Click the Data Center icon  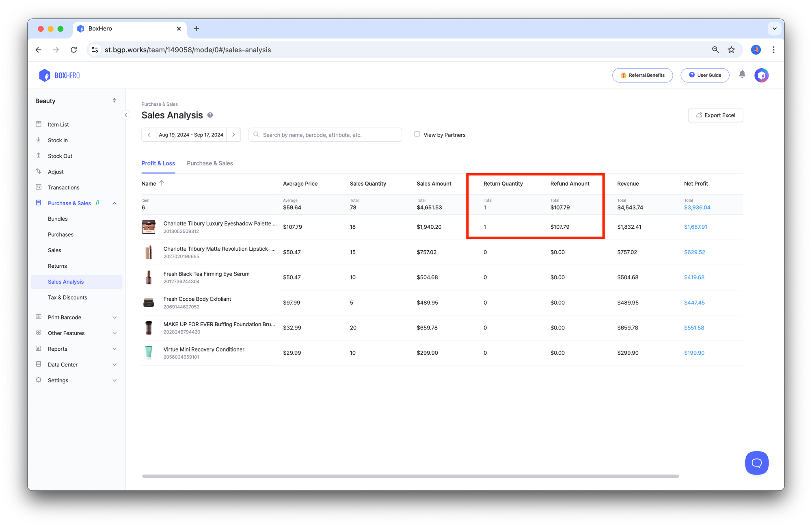(x=39, y=364)
